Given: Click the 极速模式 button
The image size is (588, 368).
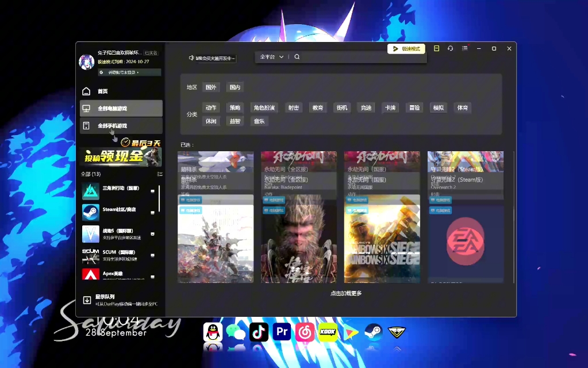Looking at the screenshot, I should click(406, 49).
